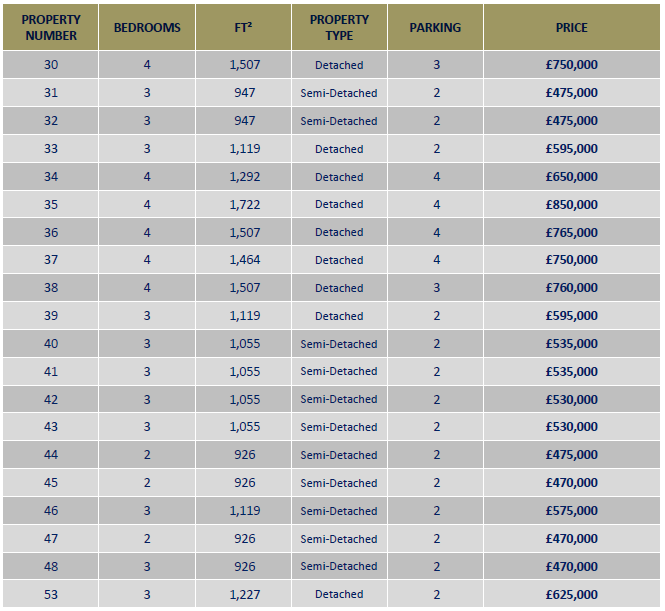Click the 1,464 square feet cell

point(244,260)
